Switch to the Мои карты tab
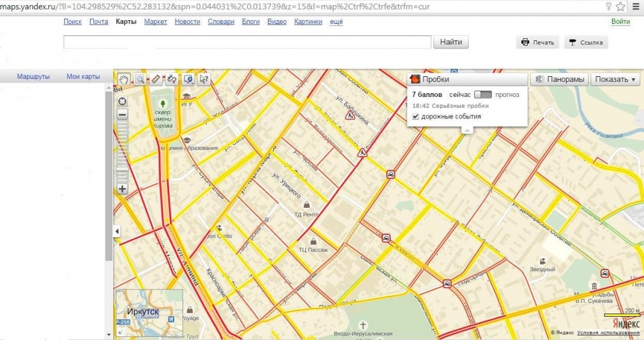This screenshot has height=340, width=644. coord(83,77)
